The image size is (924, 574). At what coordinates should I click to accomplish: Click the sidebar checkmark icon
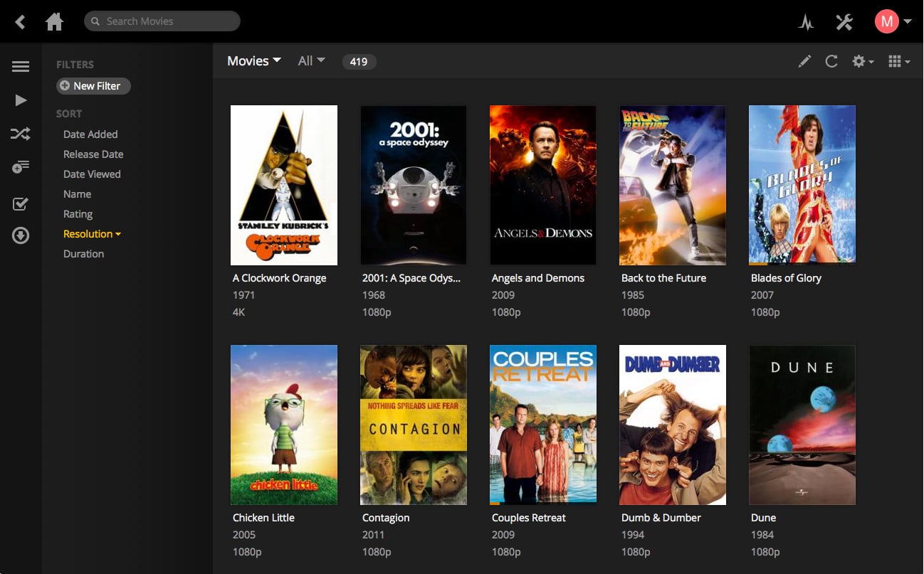pyautogui.click(x=21, y=204)
